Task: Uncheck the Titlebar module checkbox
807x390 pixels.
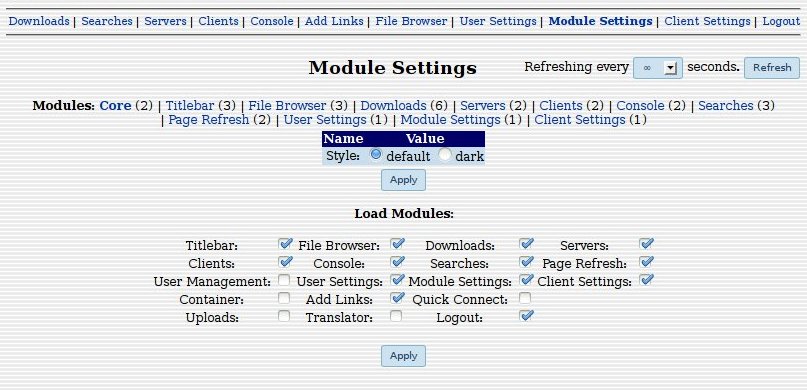Action: pos(285,243)
